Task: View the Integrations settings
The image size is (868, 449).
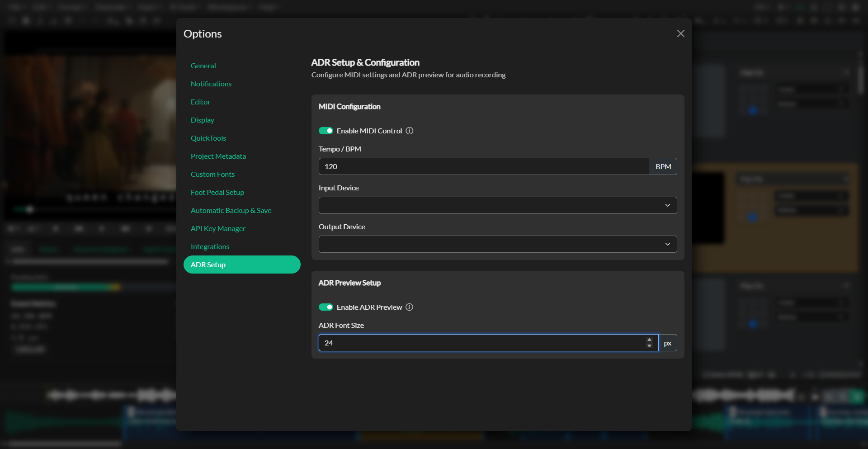Action: point(210,246)
